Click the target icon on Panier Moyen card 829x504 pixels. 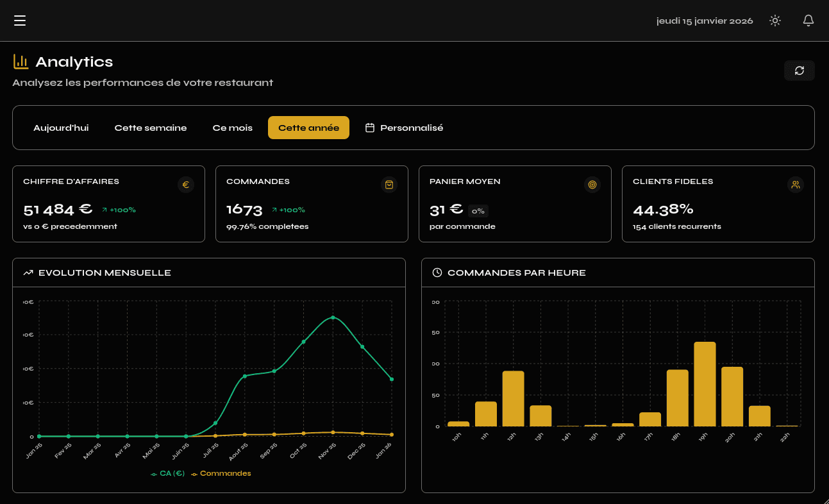592,184
